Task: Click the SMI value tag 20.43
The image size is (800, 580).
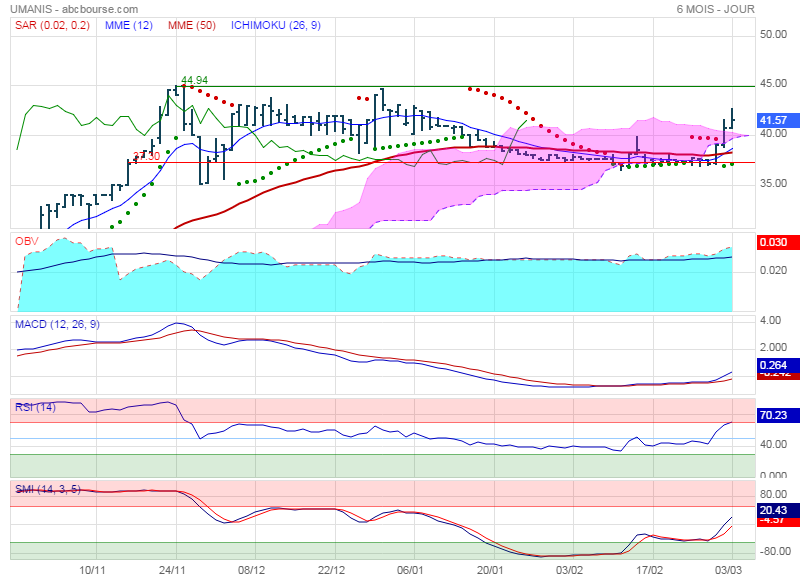Action: (x=773, y=510)
